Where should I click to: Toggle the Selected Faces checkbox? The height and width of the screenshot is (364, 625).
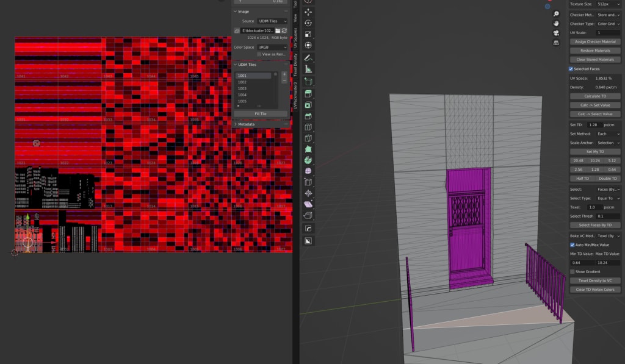click(571, 69)
